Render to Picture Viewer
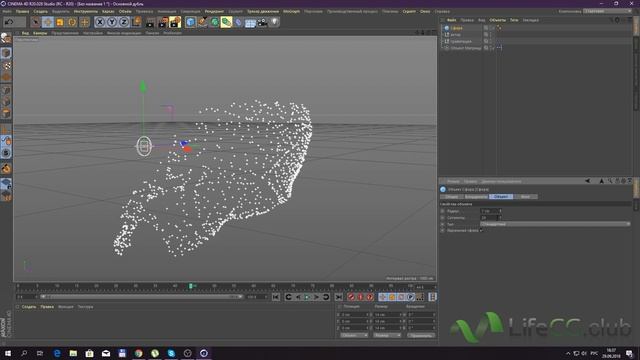This screenshot has height=360, width=640. (163, 22)
